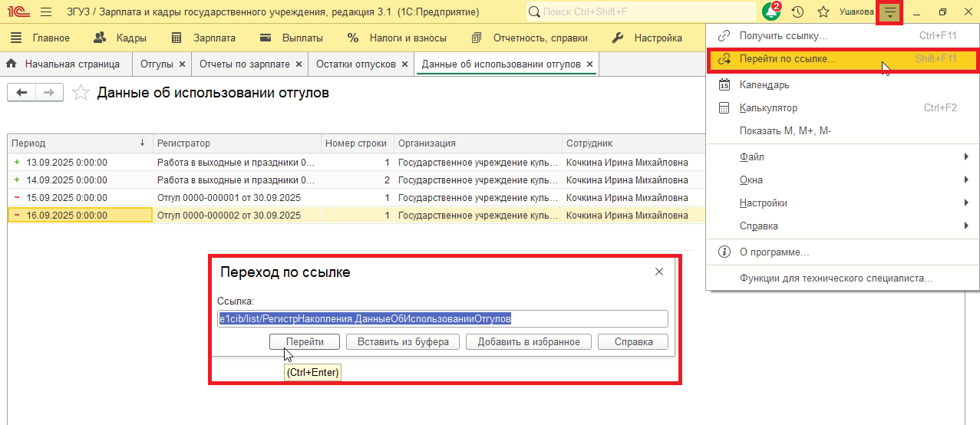
Task: Add the page to favorites star
Action: coord(79,93)
